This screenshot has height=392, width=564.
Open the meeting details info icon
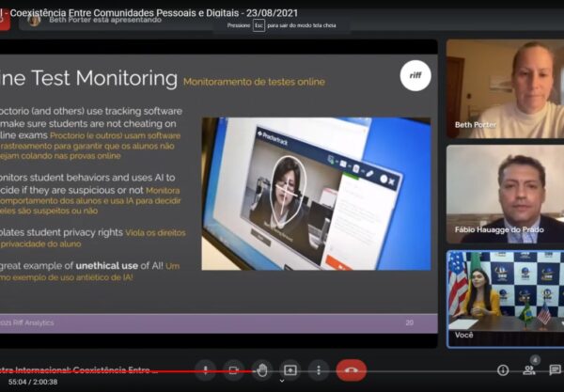pyautogui.click(x=503, y=370)
